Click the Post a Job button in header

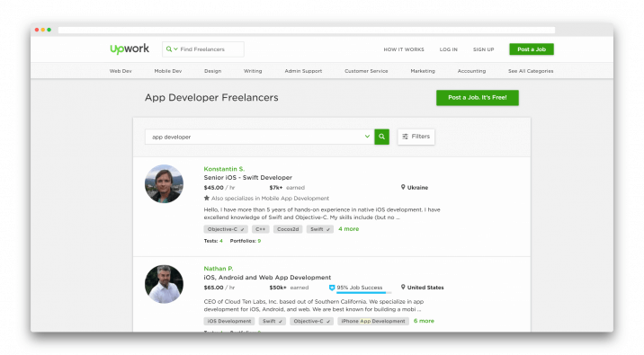pyautogui.click(x=532, y=49)
